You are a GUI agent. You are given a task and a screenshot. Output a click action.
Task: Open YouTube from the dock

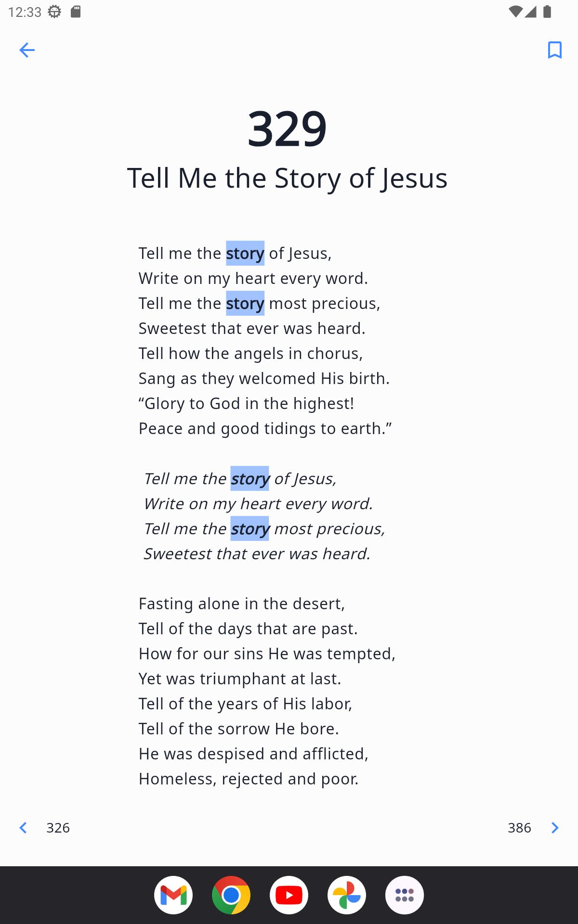tap(289, 895)
